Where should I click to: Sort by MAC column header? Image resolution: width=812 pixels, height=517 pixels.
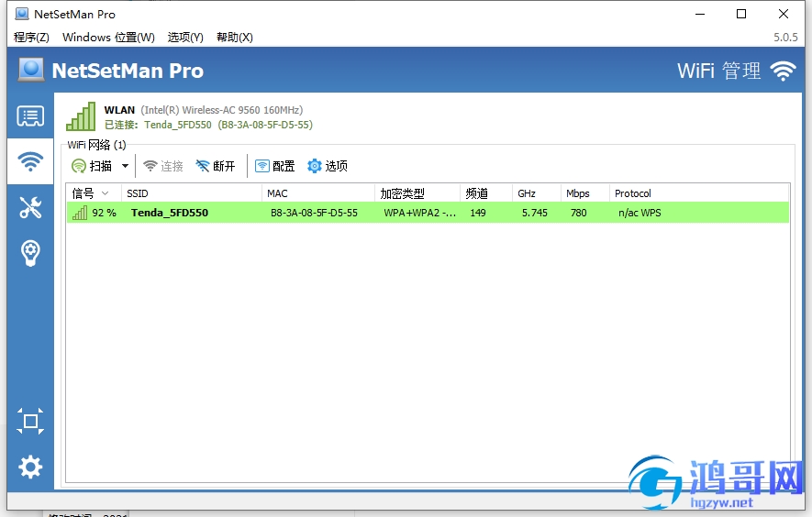point(318,193)
